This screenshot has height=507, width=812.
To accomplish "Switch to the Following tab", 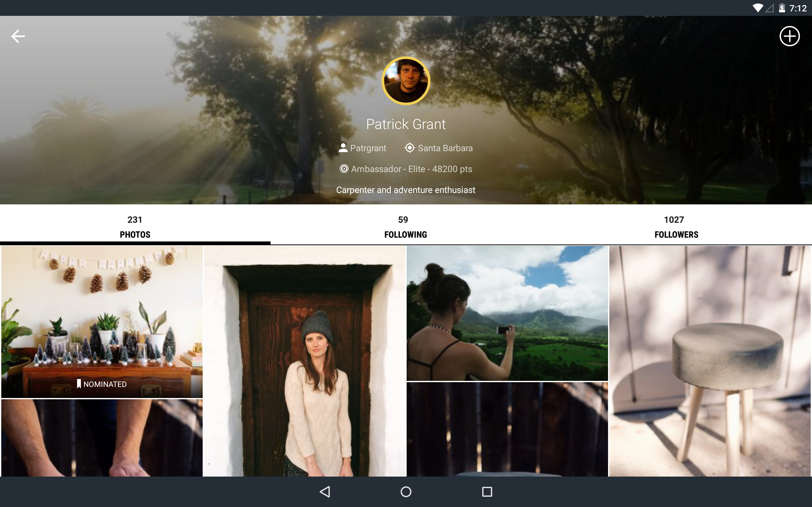I will 405,227.
